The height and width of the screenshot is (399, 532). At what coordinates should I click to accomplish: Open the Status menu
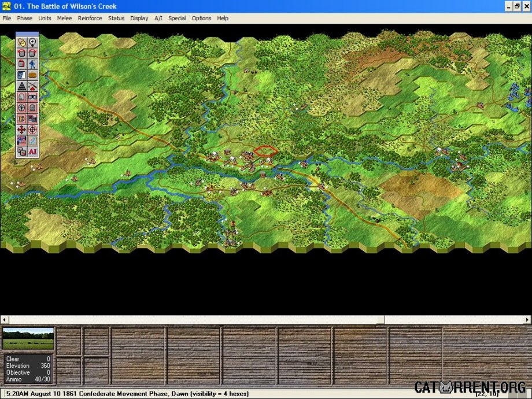116,19
